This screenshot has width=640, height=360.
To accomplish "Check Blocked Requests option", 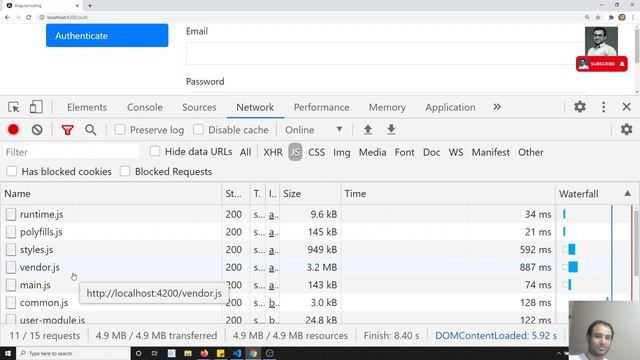I will click(125, 171).
